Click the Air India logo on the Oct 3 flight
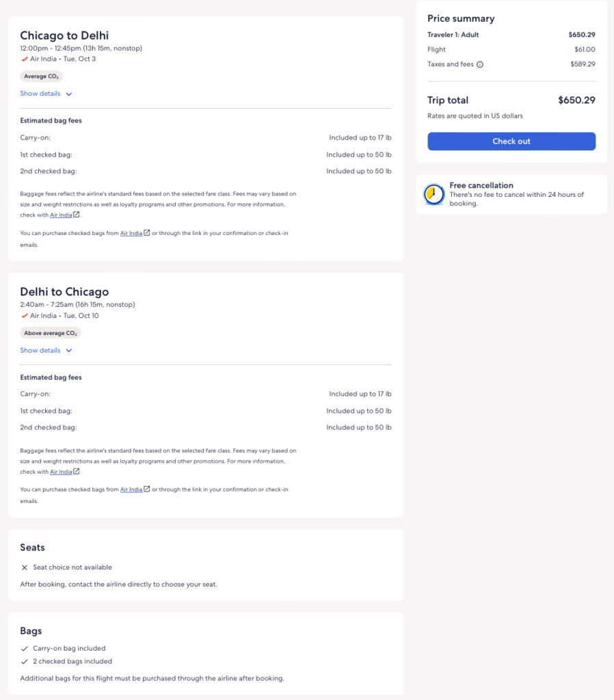 coord(25,59)
